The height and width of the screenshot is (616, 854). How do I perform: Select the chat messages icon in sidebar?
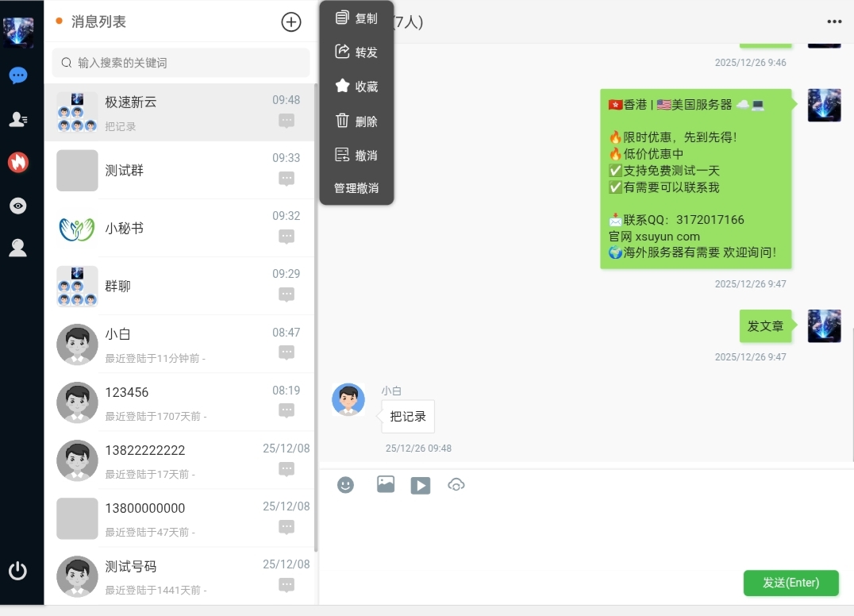click(x=17, y=75)
